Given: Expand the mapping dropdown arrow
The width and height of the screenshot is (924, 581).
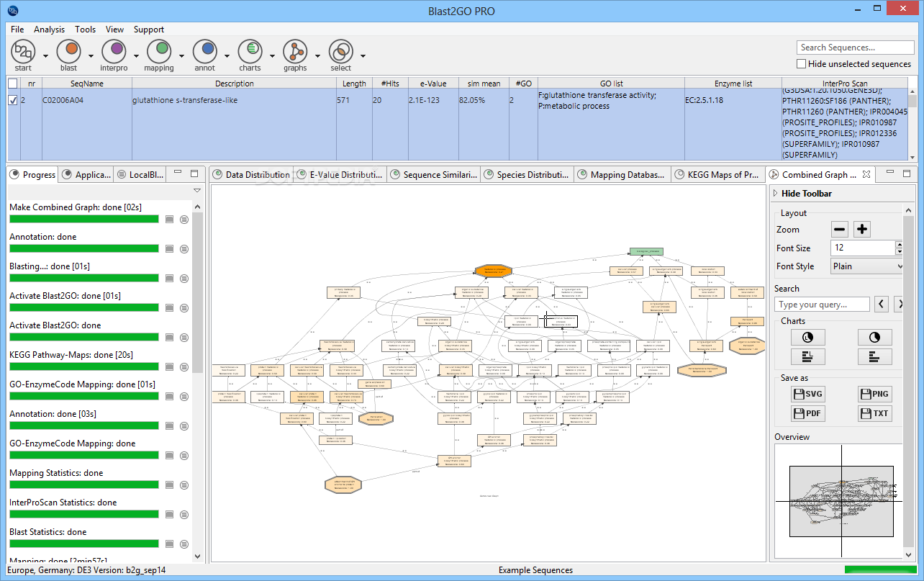Looking at the screenshot, I should [181, 55].
